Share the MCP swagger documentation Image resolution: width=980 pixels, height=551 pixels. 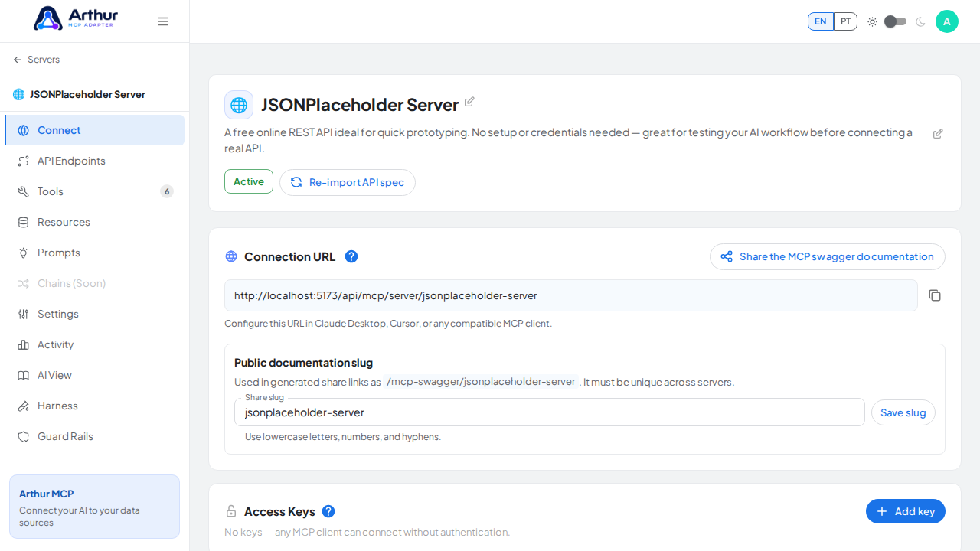click(828, 256)
